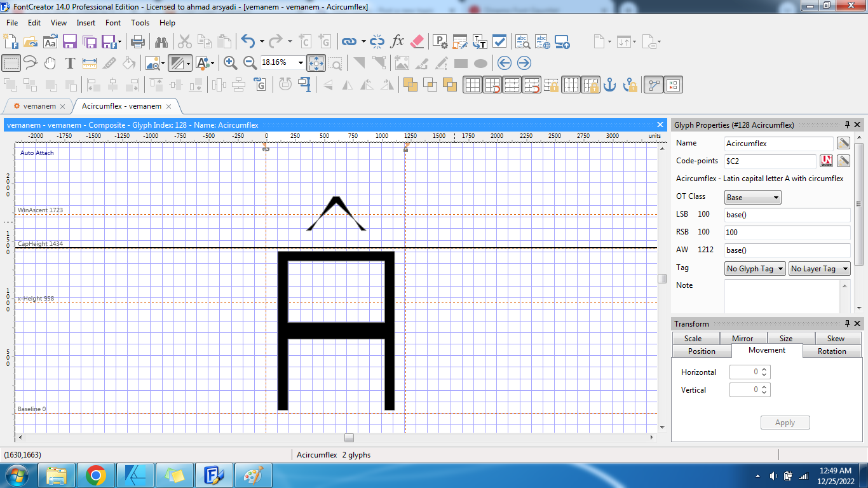Click the zoom to fit icon

[x=316, y=63]
